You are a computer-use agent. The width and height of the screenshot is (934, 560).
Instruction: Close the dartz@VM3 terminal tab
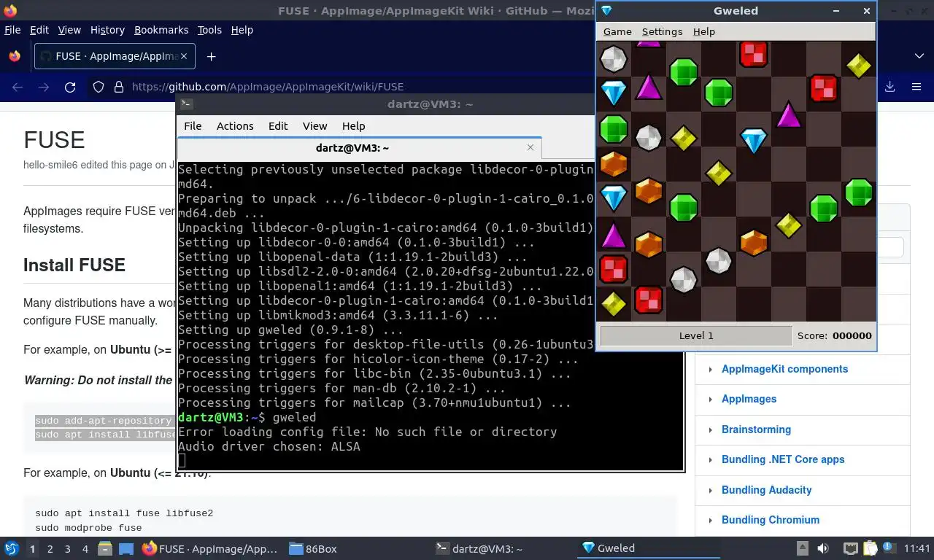pyautogui.click(x=530, y=147)
